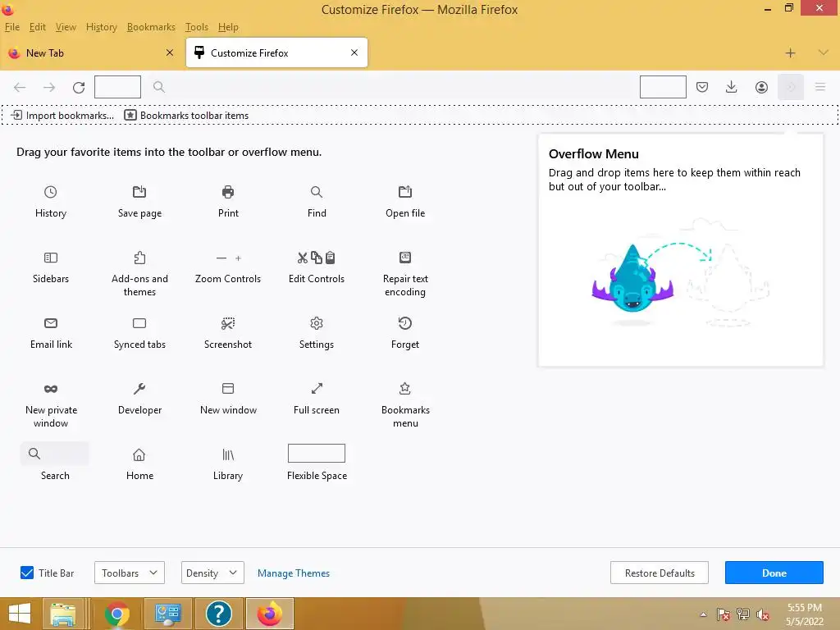Image resolution: width=840 pixels, height=630 pixels.
Task: Open the Help question mark taskbar icon
Action: pyautogui.click(x=218, y=614)
